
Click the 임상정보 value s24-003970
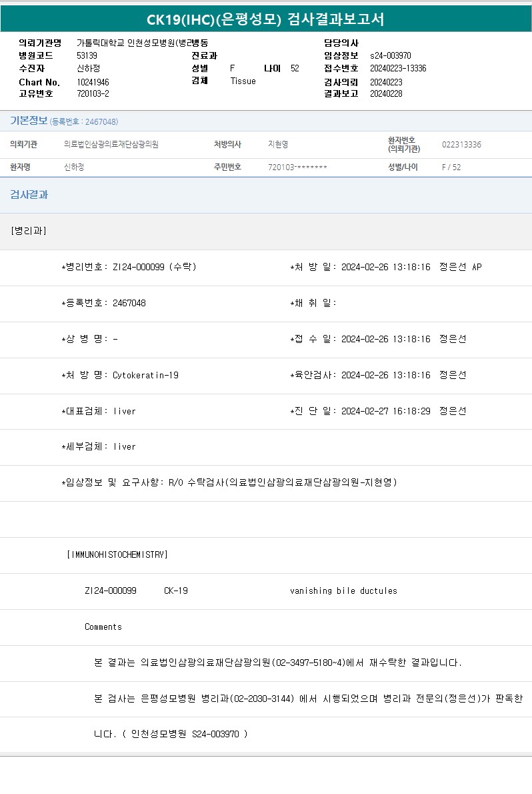point(390,56)
